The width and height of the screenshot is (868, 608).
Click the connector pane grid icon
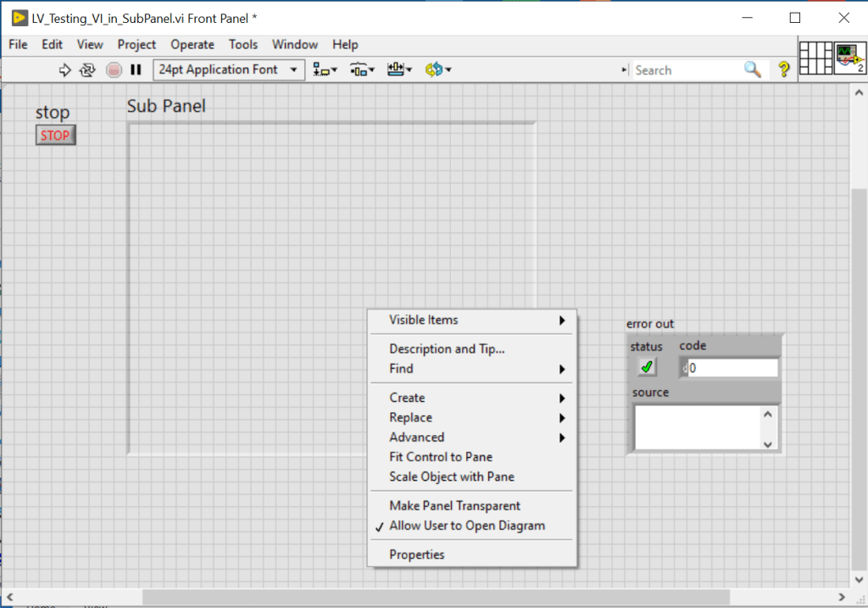[x=815, y=58]
